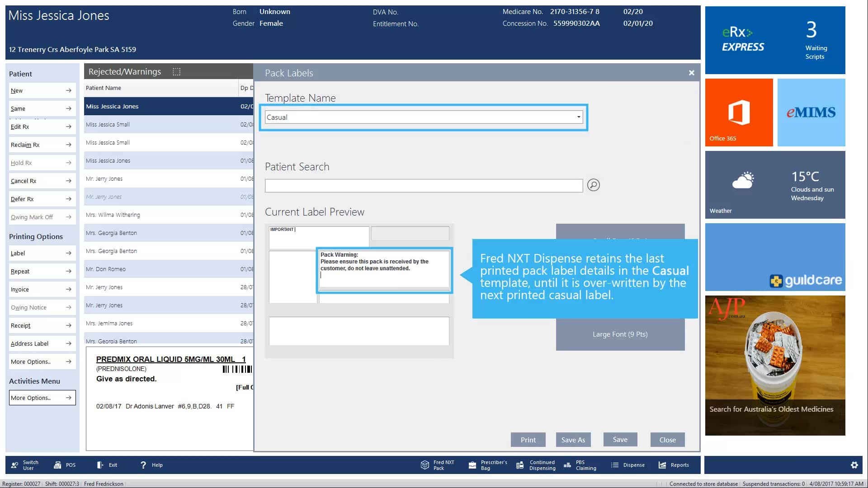Image resolution: width=868 pixels, height=488 pixels.
Task: Click the Save As button
Action: coord(573,440)
